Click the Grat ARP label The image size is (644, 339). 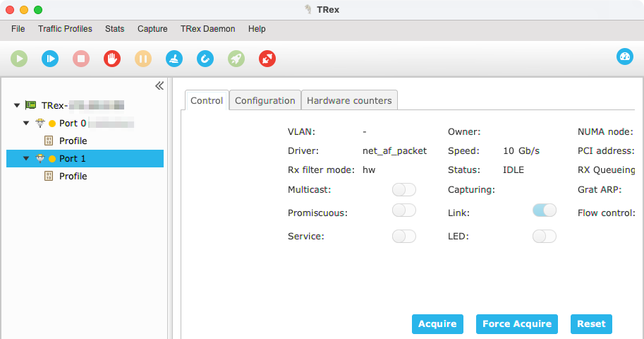[600, 190]
